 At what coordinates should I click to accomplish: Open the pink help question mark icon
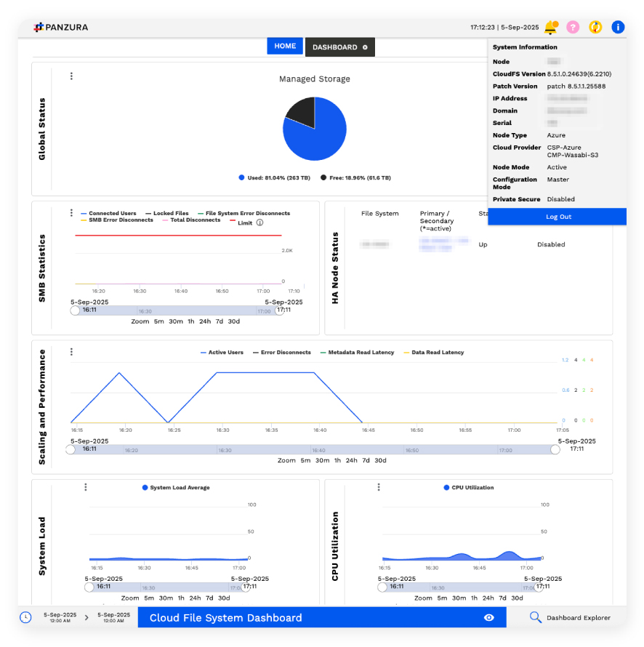point(573,27)
